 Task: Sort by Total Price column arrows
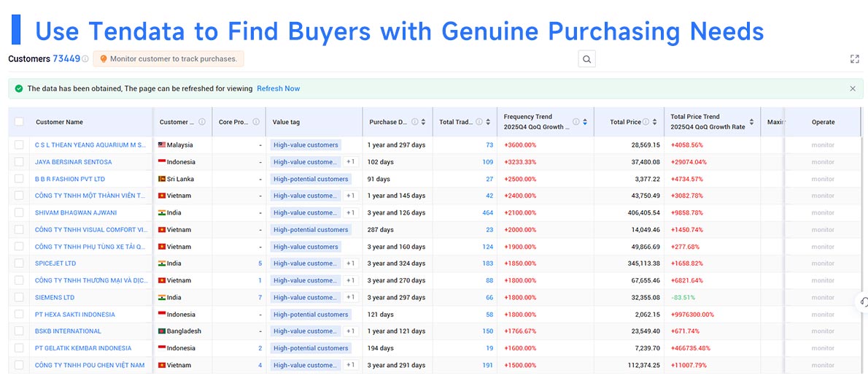tap(654, 122)
